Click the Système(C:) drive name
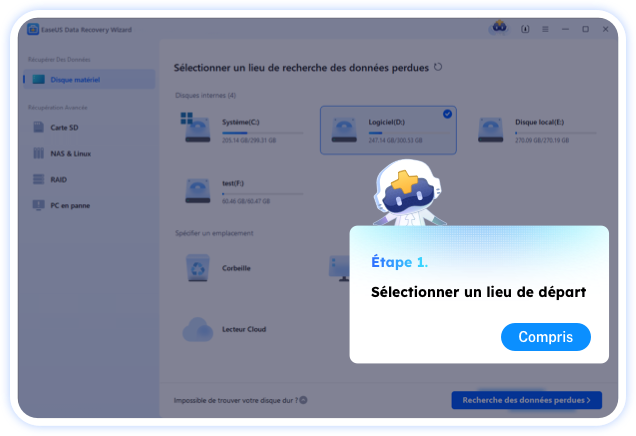 241,122
